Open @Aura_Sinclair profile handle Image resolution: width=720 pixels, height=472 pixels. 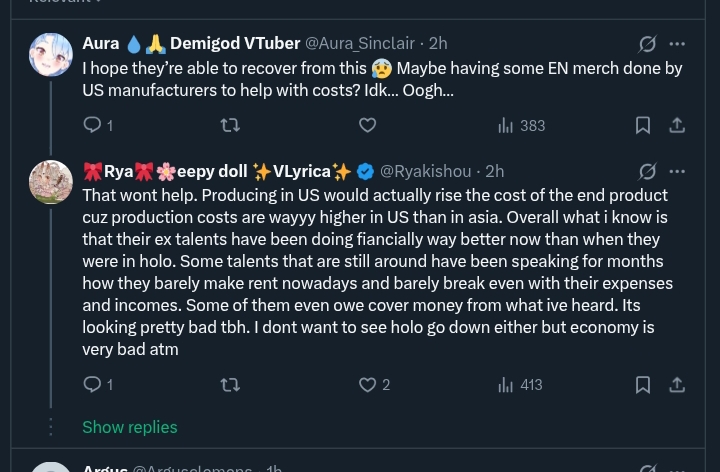tap(359, 43)
